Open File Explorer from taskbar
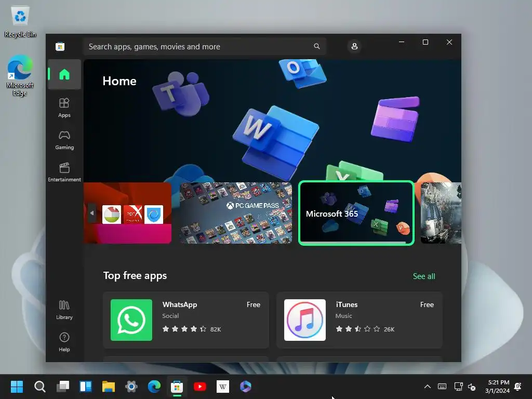Image resolution: width=532 pixels, height=399 pixels. (109, 387)
